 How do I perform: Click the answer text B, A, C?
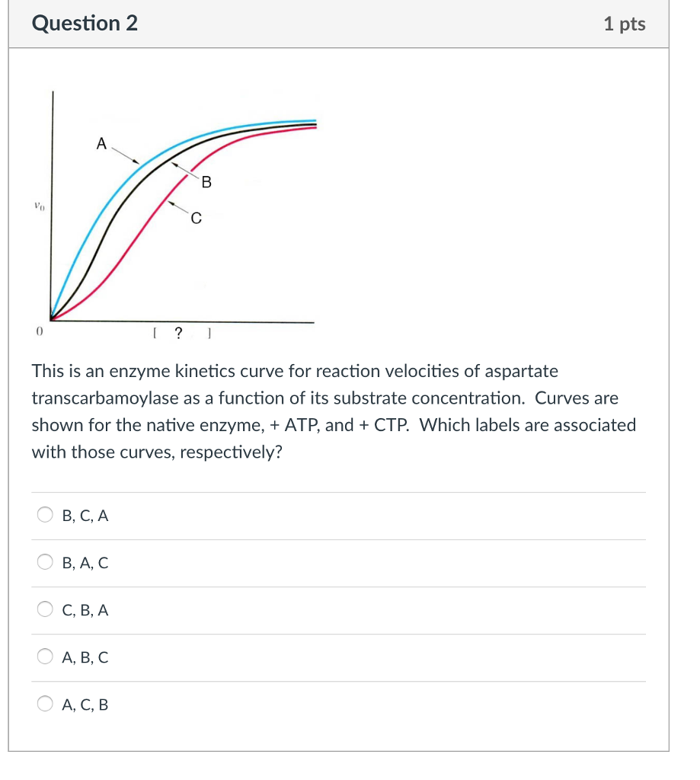(85, 563)
